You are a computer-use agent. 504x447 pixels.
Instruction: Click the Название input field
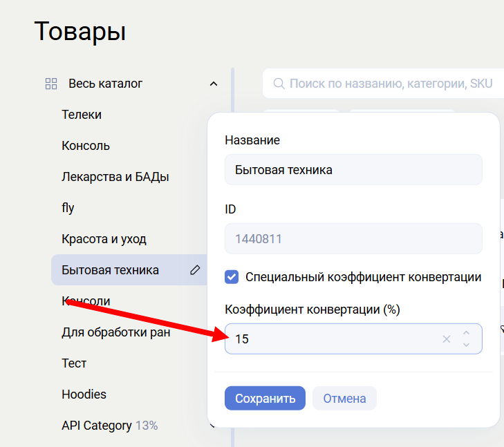pyautogui.click(x=353, y=169)
